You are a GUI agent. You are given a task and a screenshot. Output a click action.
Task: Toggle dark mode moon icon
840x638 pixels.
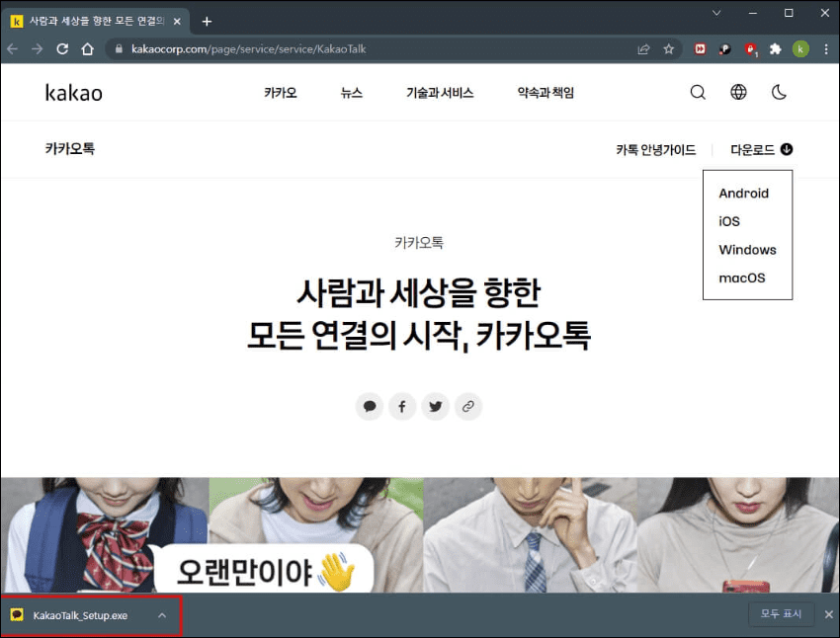[x=779, y=92]
